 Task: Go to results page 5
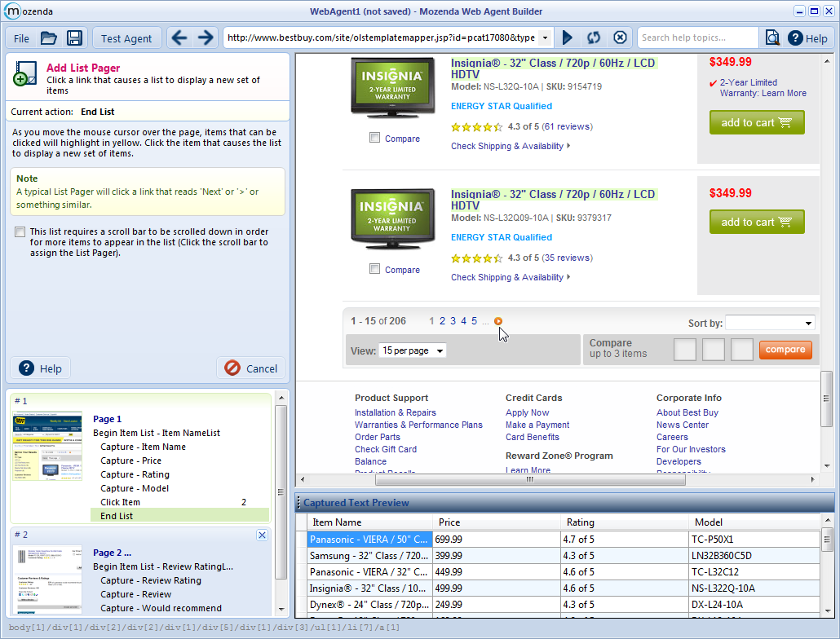pos(474,321)
